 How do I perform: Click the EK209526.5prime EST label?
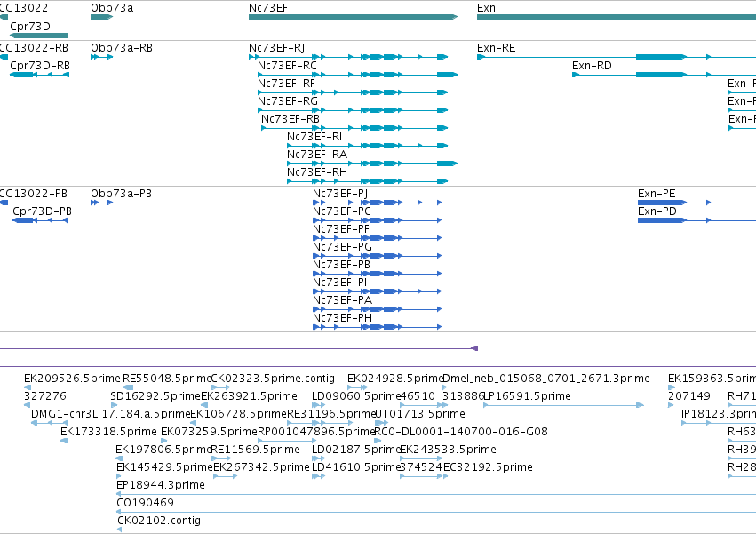(x=72, y=379)
